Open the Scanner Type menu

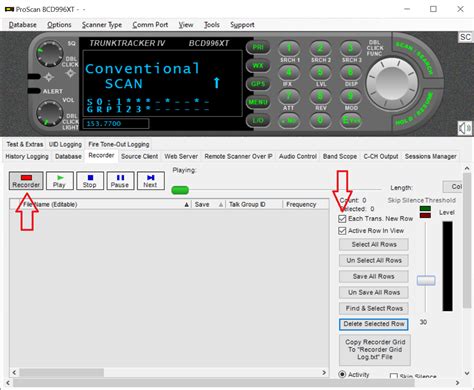102,25
